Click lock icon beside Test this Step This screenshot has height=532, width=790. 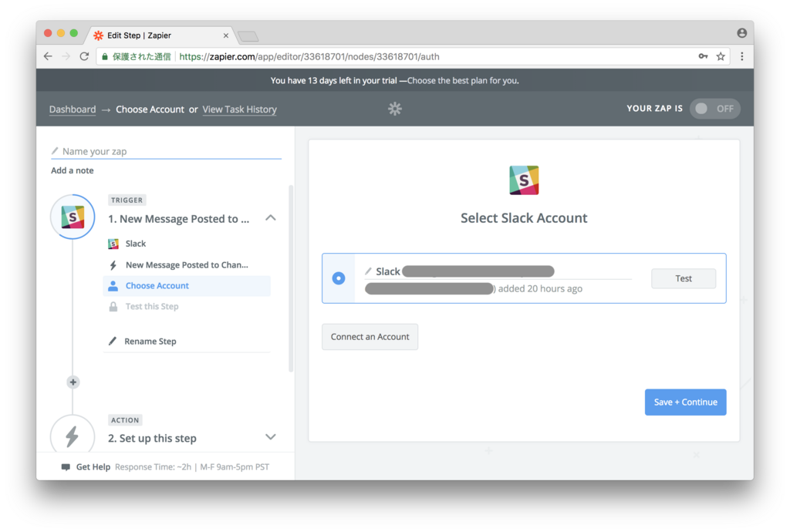[113, 307]
